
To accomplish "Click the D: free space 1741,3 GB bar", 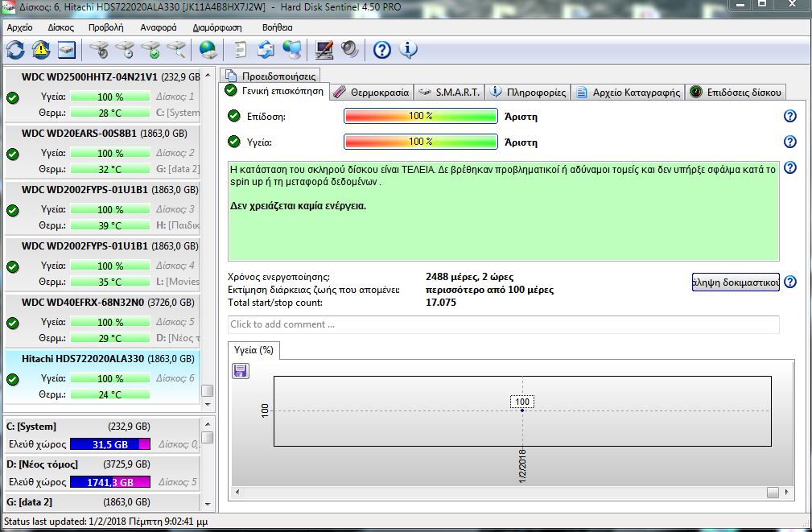I will click(x=110, y=482).
